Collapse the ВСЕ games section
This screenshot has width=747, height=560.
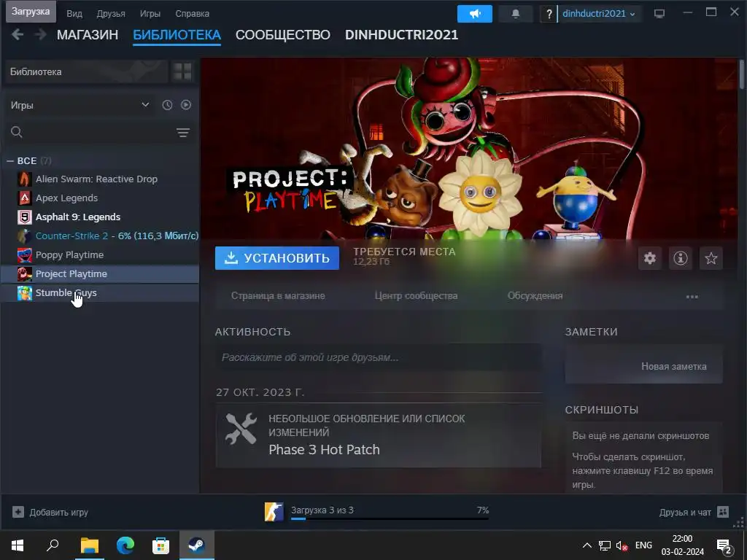click(10, 161)
